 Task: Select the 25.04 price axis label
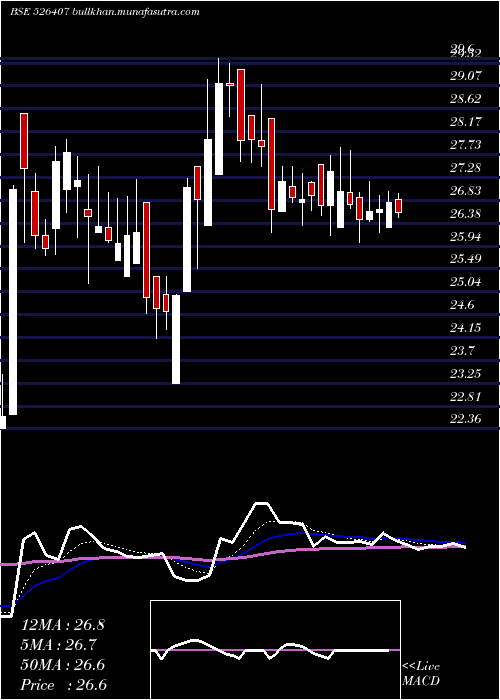(x=466, y=282)
